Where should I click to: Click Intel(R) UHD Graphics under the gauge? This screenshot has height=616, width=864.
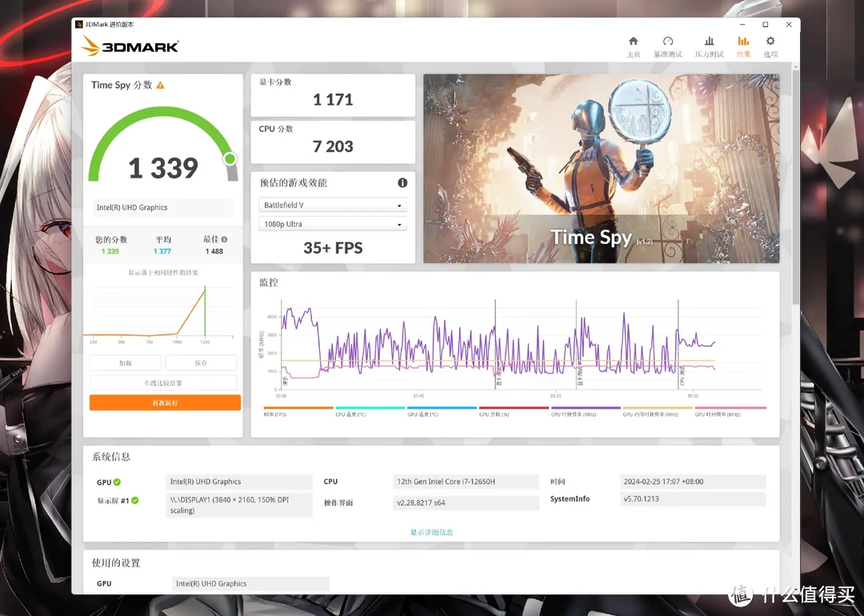click(x=163, y=208)
